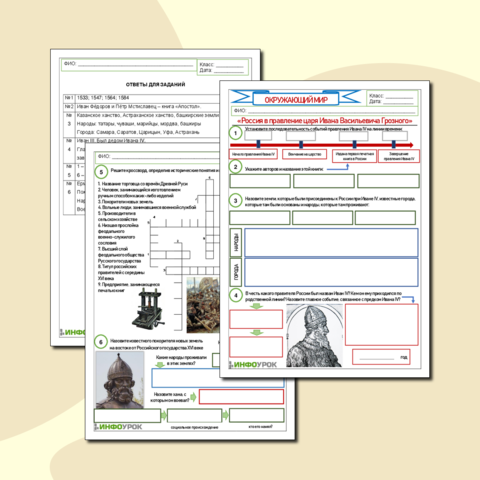Viewport: 480px width, 480px height.
Task: Click the crossword grid
Action: pos(184,253)
